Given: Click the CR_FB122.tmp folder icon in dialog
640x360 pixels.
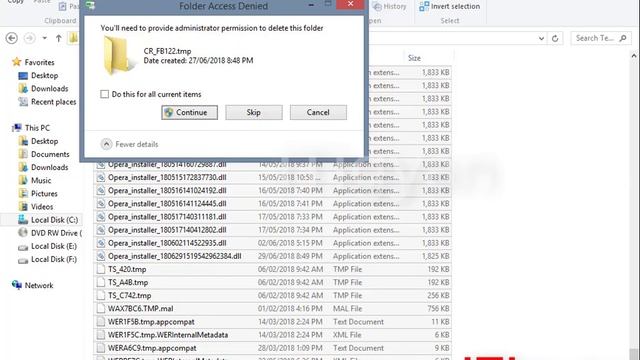Looking at the screenshot, I should point(118,55).
